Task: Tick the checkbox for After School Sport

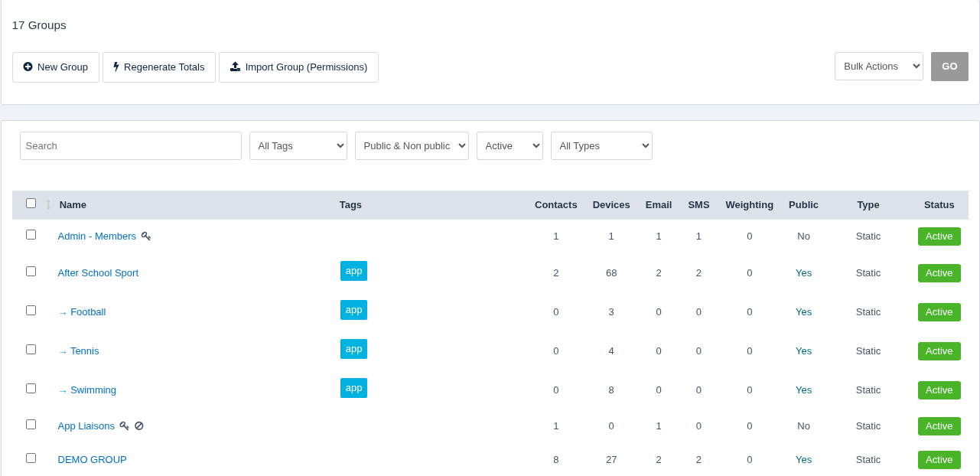Action: pyautogui.click(x=31, y=272)
